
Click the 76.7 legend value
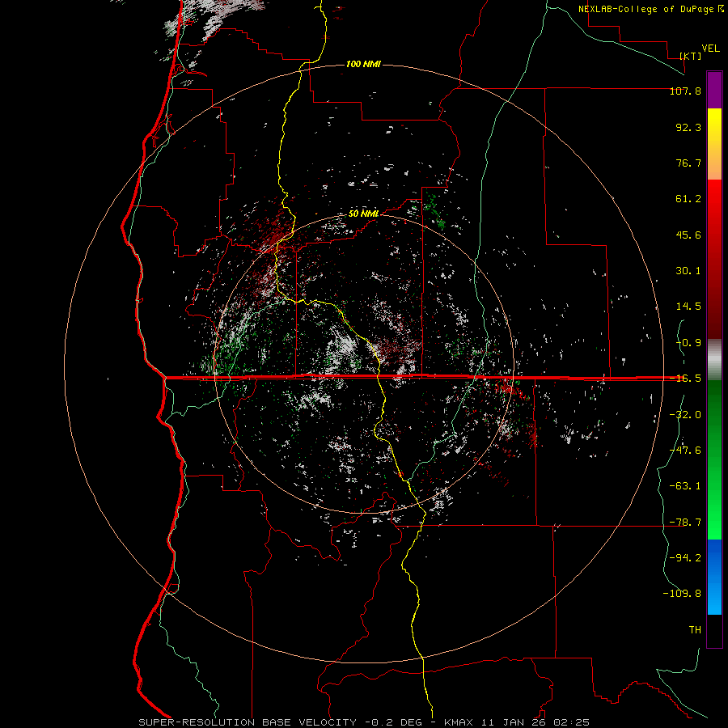click(688, 163)
